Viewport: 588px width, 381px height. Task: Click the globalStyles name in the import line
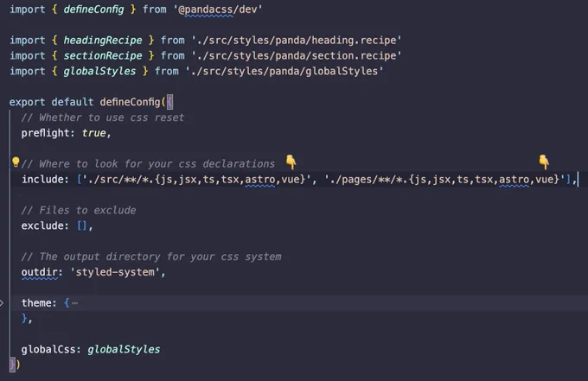point(99,71)
